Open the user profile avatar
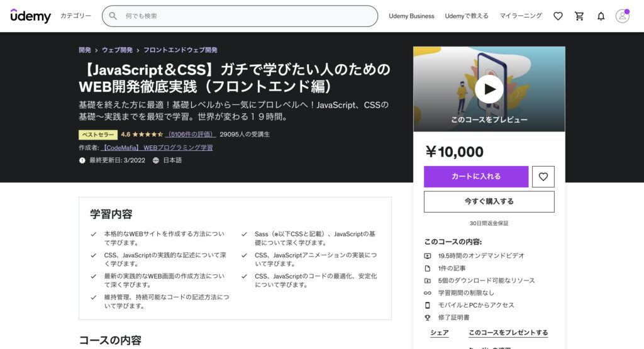The height and width of the screenshot is (349, 644). point(622,16)
